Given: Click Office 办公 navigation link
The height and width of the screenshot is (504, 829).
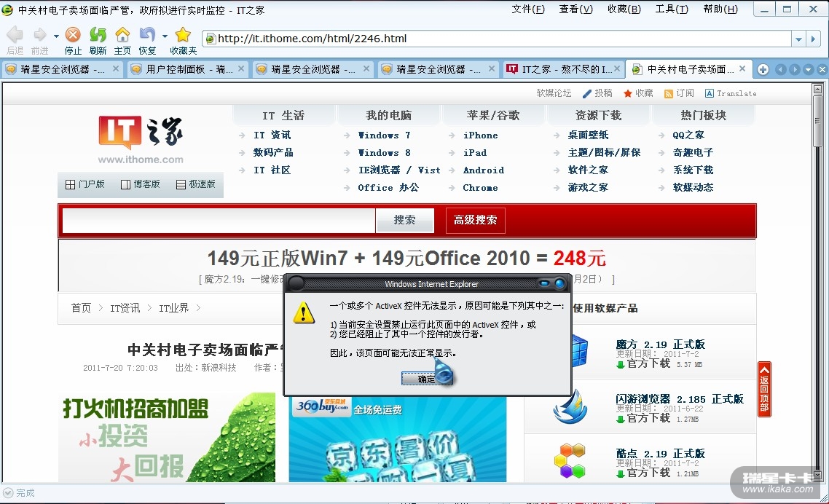Looking at the screenshot, I should click(388, 188).
